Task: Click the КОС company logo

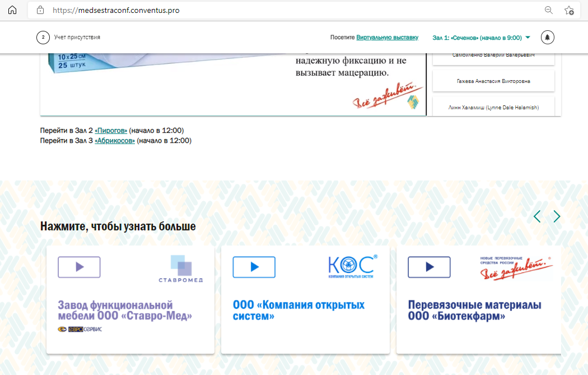Action: [x=352, y=266]
